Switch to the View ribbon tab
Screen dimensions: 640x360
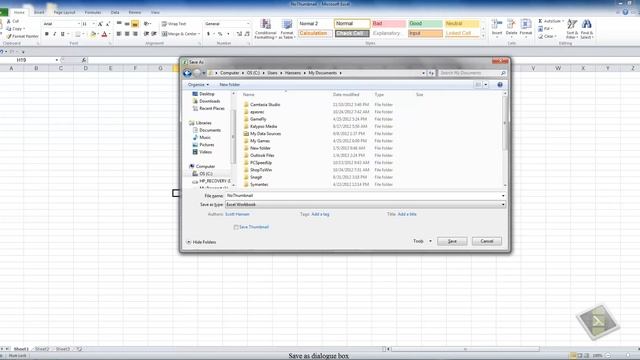pos(155,13)
